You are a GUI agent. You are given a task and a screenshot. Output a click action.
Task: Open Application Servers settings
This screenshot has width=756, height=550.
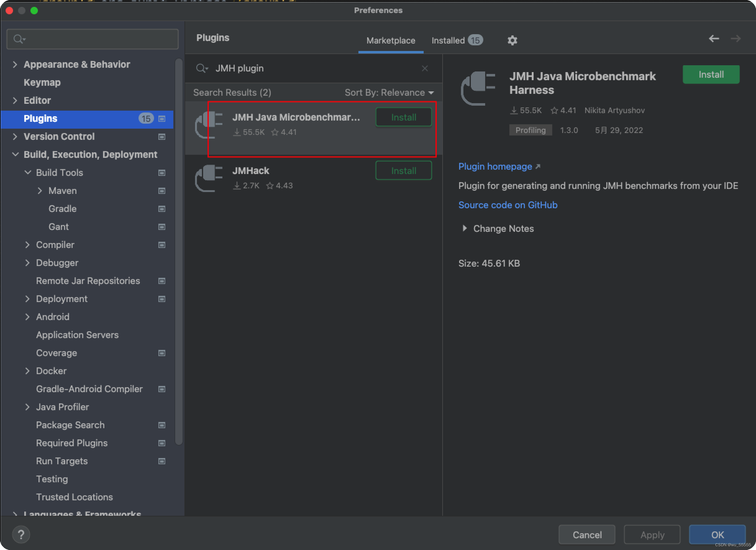77,335
